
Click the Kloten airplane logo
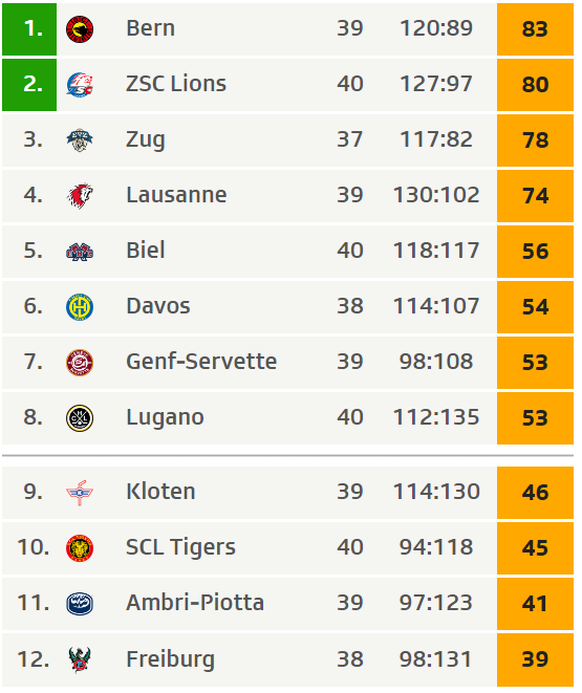pyautogui.click(x=80, y=492)
